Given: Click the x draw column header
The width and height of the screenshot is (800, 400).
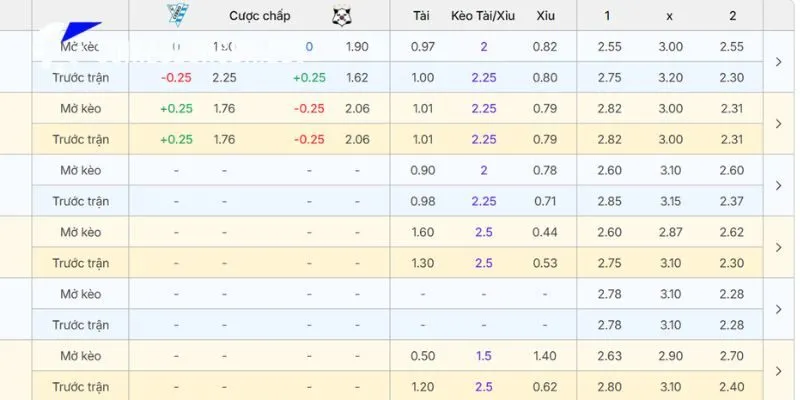Looking at the screenshot, I should 669,16.
